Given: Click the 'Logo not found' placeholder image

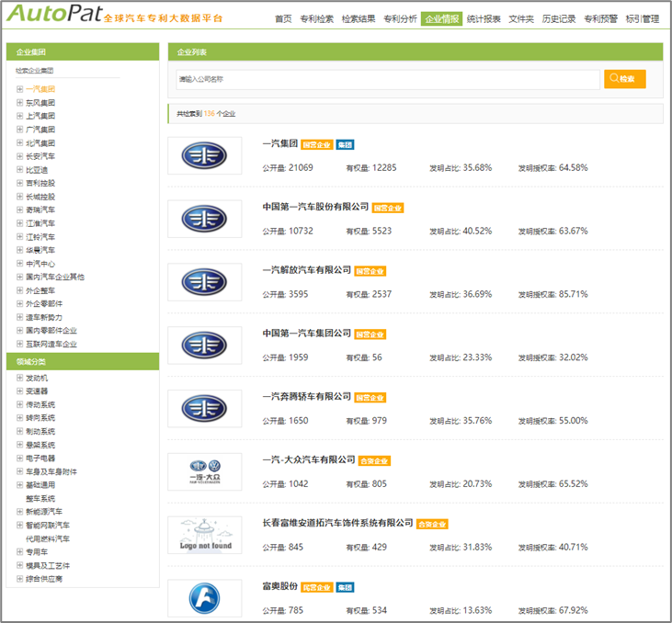Looking at the screenshot, I should tap(204, 535).
